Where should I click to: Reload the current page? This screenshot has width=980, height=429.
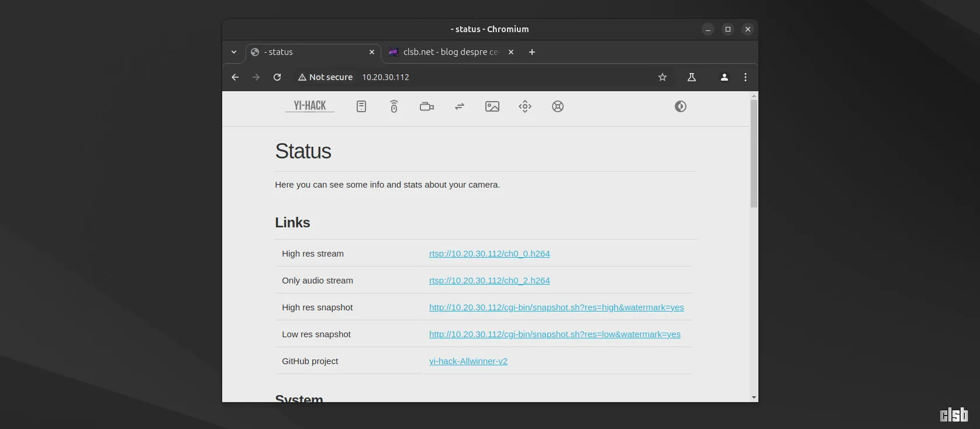click(x=277, y=77)
